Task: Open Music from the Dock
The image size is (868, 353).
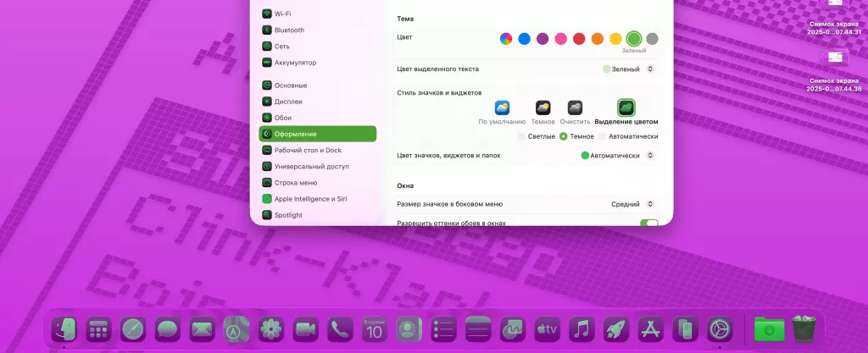Action: click(581, 330)
